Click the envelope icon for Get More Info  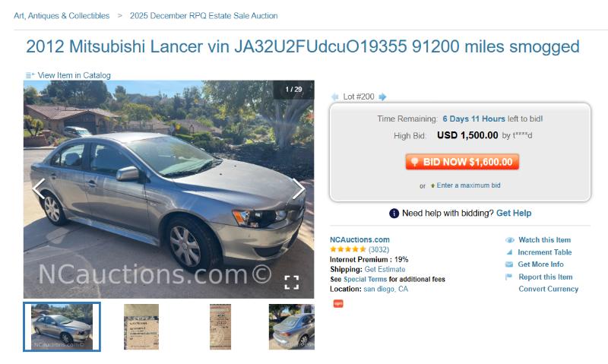[x=509, y=264]
